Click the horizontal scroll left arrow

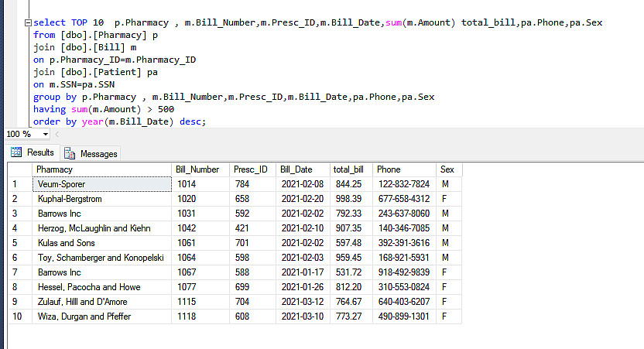click(x=57, y=135)
